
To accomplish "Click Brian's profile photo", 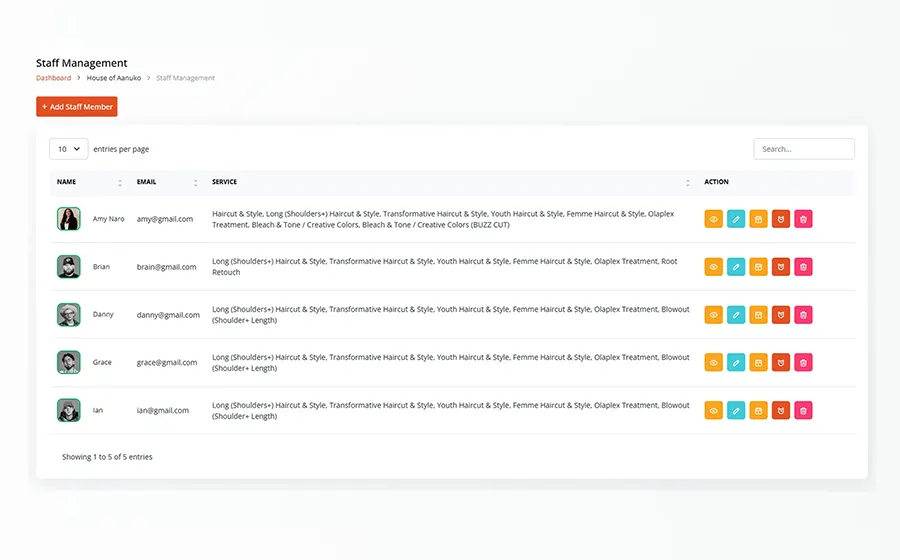I will point(68,267).
